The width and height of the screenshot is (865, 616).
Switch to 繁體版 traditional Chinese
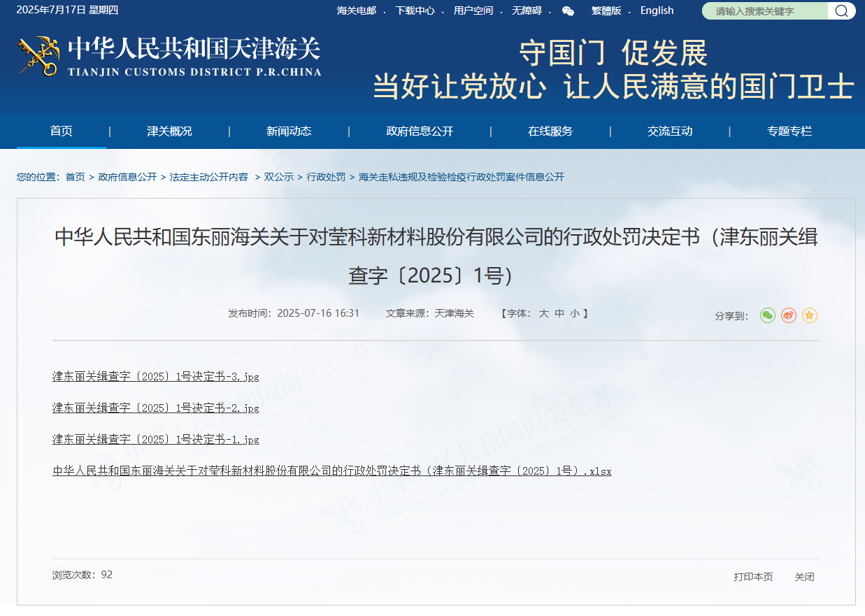pos(606,10)
